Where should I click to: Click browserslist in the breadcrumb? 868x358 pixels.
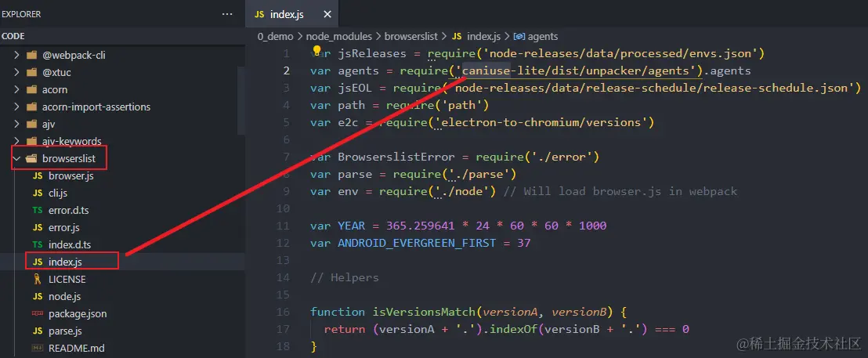pos(410,37)
